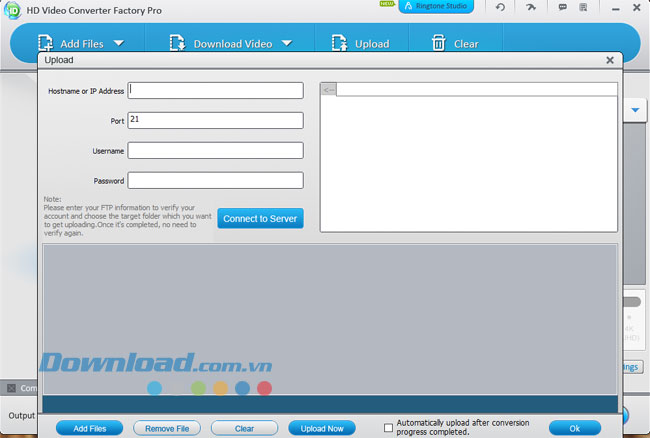Click the server folder path field
Screen dimensions: 650x438
(477, 90)
